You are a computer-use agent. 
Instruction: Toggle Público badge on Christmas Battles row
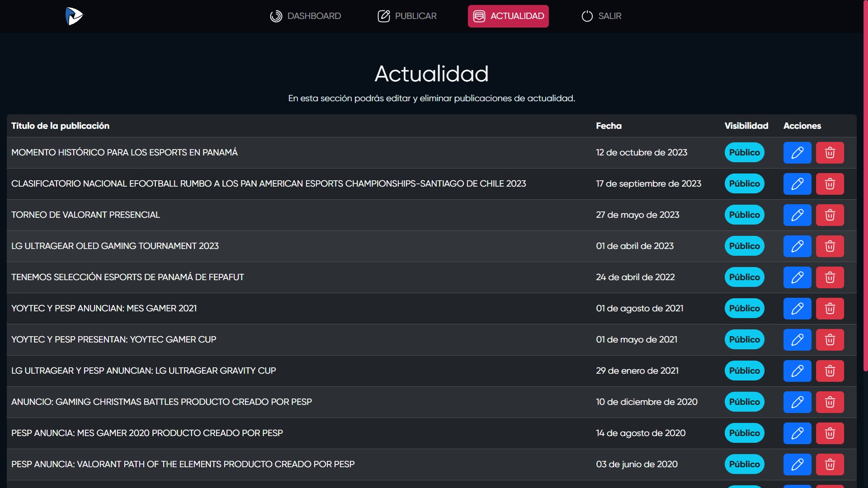click(745, 402)
